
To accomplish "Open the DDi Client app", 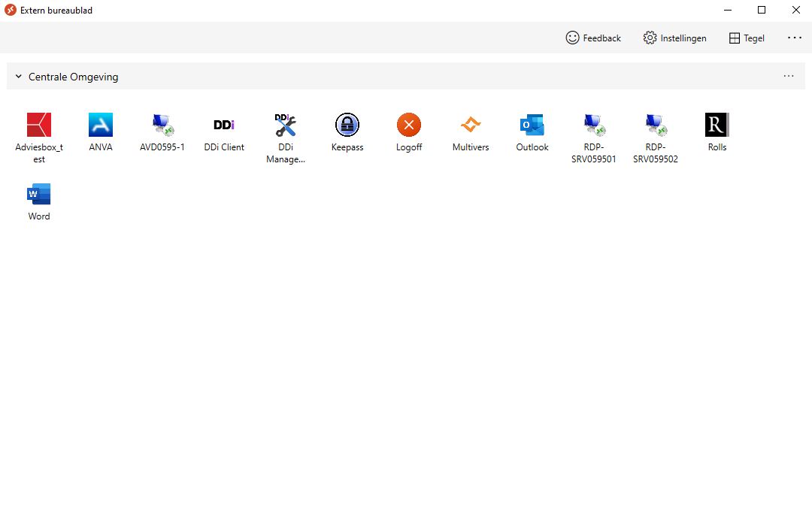I will (x=224, y=125).
